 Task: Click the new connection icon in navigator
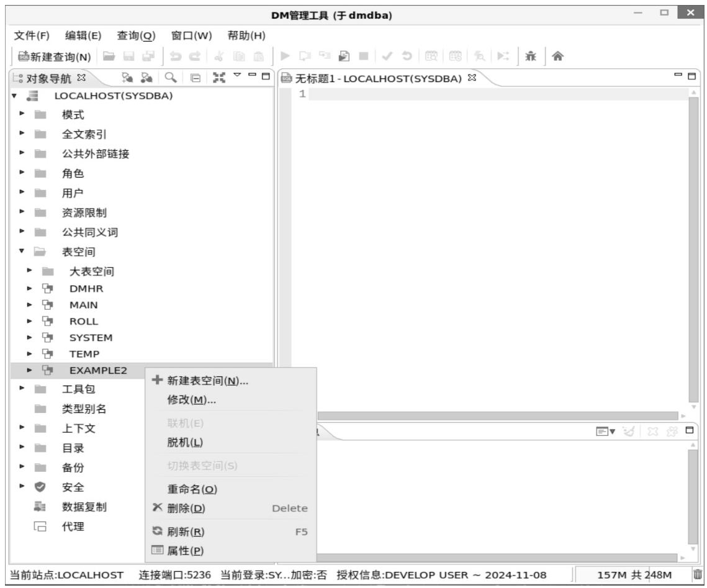click(128, 79)
